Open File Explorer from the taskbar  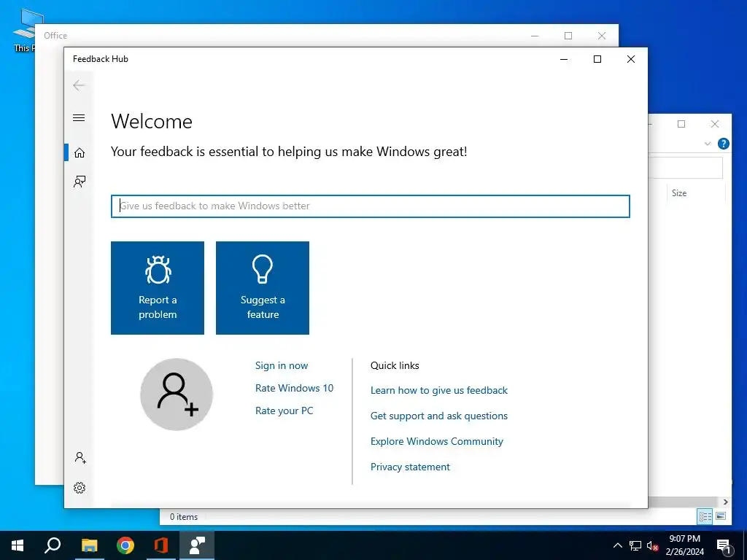[89, 545]
